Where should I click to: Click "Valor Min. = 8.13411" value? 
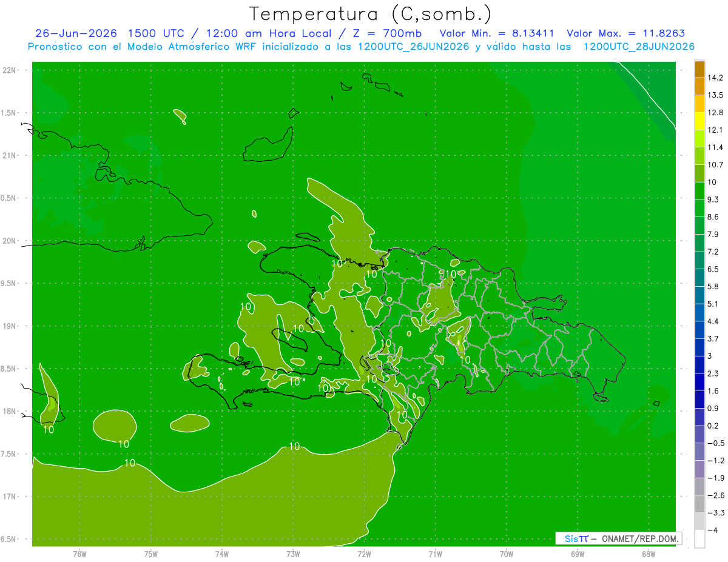pos(497,33)
